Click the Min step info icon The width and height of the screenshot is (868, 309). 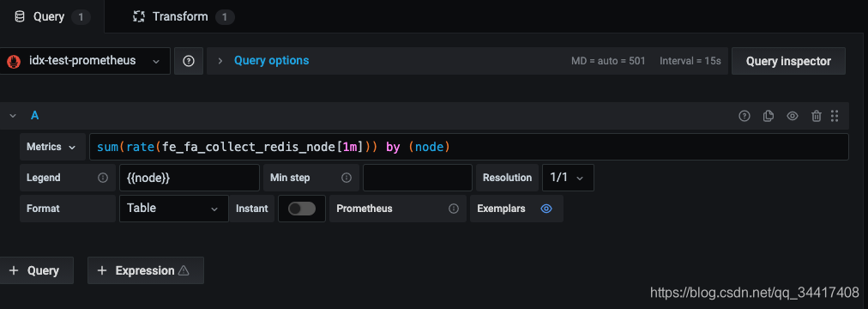tap(347, 178)
